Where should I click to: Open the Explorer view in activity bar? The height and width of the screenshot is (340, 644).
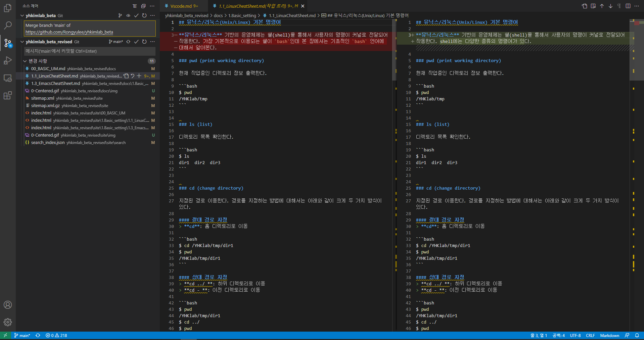click(x=8, y=8)
